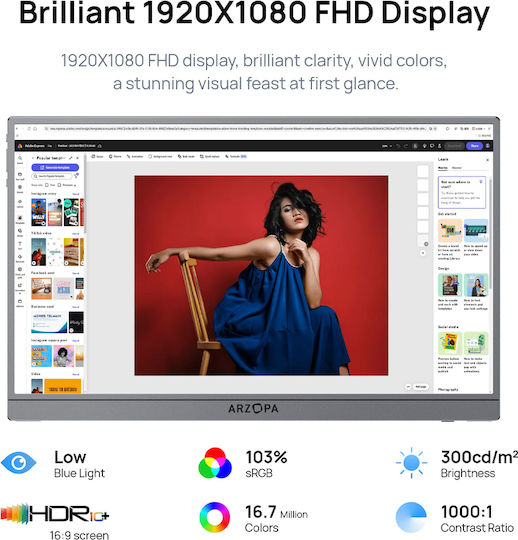Close the Learn panel
The image size is (518, 540).
click(487, 160)
